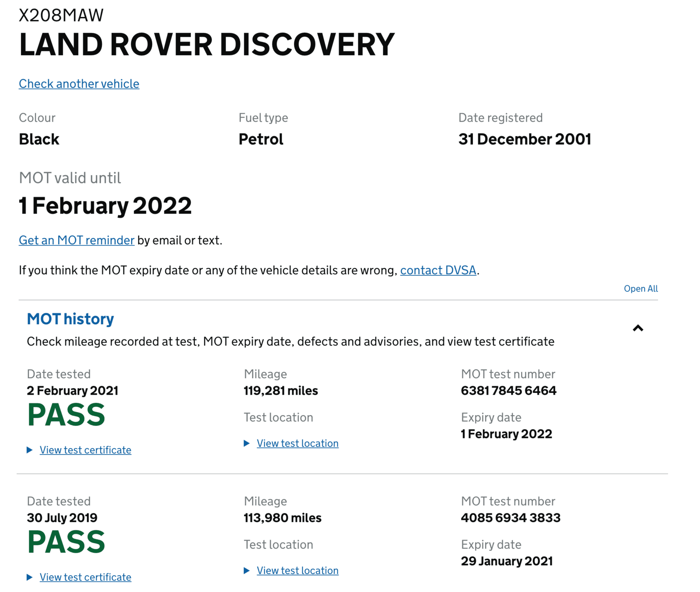This screenshot has width=700, height=592.
Task: Click the MOT history heading
Action: pyautogui.click(x=70, y=319)
